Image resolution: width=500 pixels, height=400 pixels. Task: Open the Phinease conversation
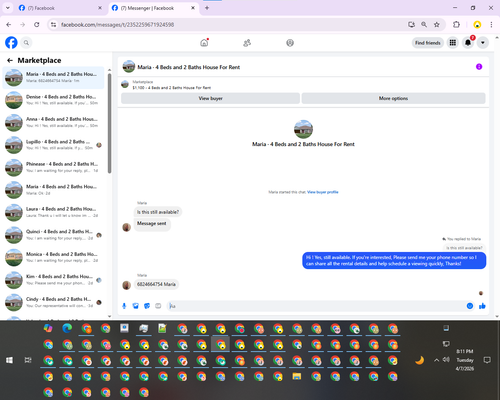pyautogui.click(x=53, y=167)
